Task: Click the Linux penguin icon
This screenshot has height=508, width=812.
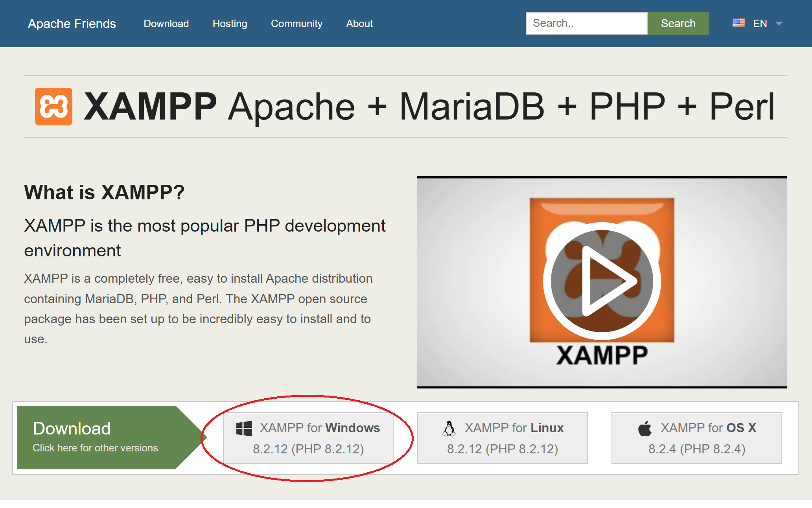Action: coord(449,428)
